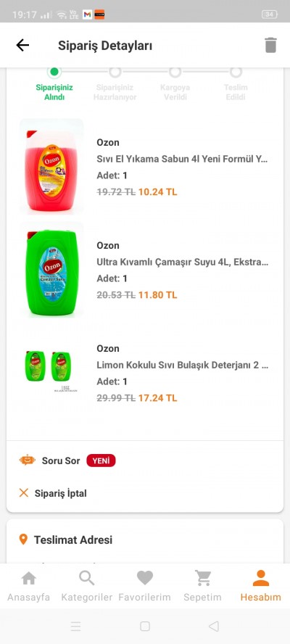
Task: Select the Kargoya Verildi status step
Action: point(175,86)
